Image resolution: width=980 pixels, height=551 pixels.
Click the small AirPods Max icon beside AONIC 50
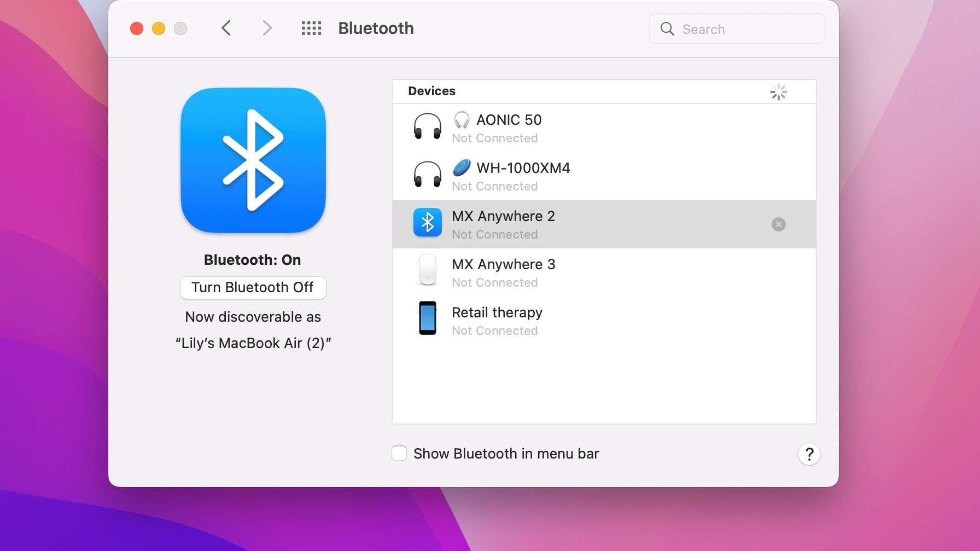(462, 120)
